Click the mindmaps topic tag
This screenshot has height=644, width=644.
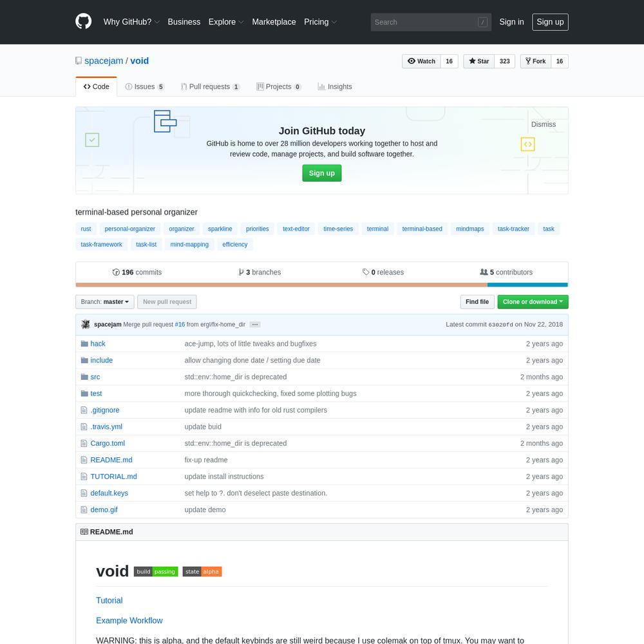coord(470,229)
